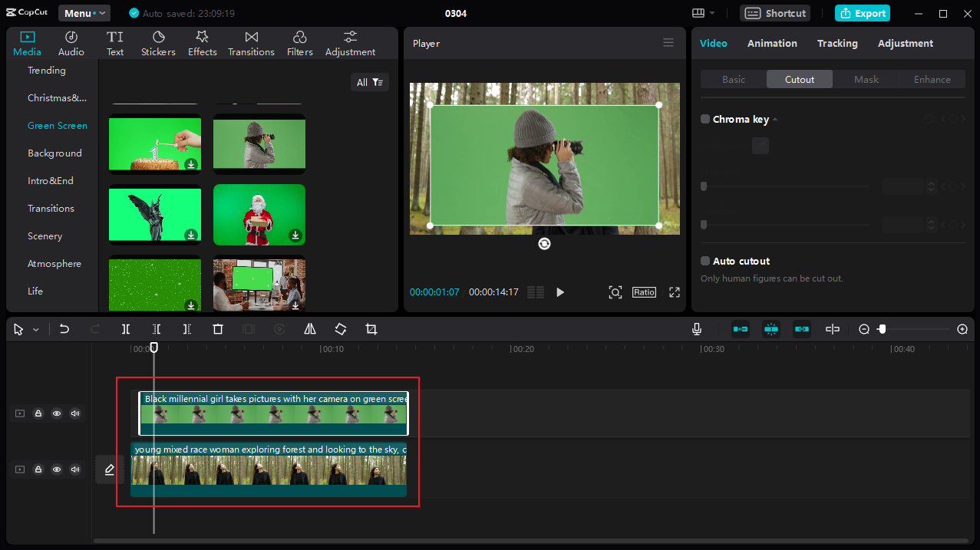Viewport: 980px width, 550px height.
Task: Click the rotate handle below the preview
Action: 544,243
